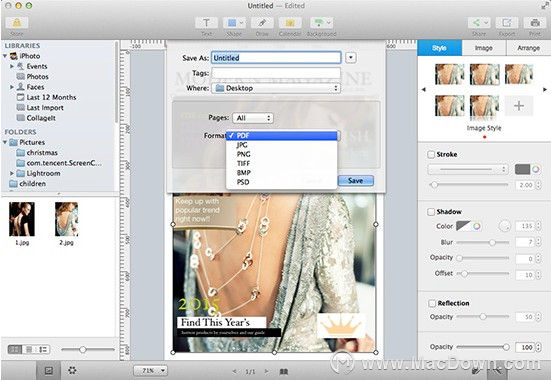Collapse the Pictures folder
Image resolution: width=551 pixels, height=380 pixels.
pos(5,142)
